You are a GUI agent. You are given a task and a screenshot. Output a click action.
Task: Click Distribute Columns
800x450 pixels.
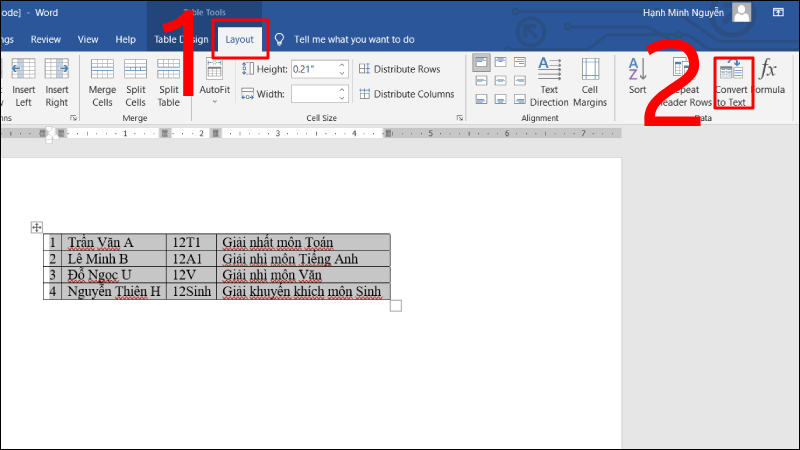pyautogui.click(x=407, y=94)
